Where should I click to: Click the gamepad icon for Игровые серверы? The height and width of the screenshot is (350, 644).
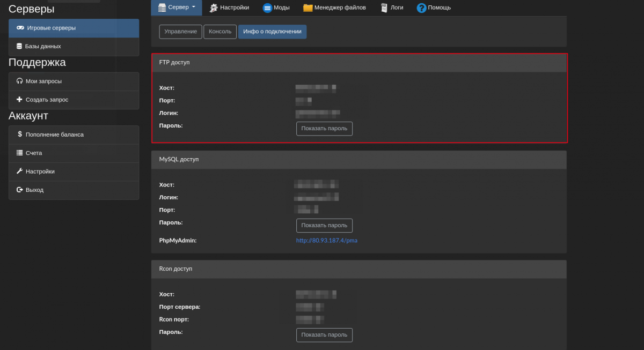20,28
